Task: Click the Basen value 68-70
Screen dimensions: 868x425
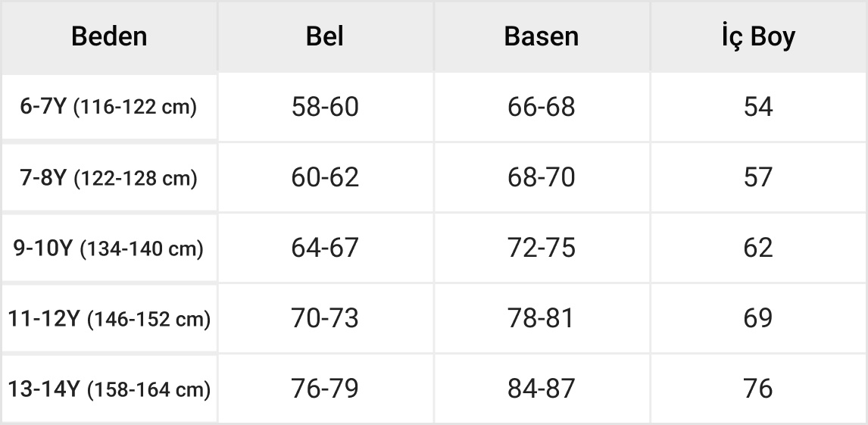Action: (541, 178)
